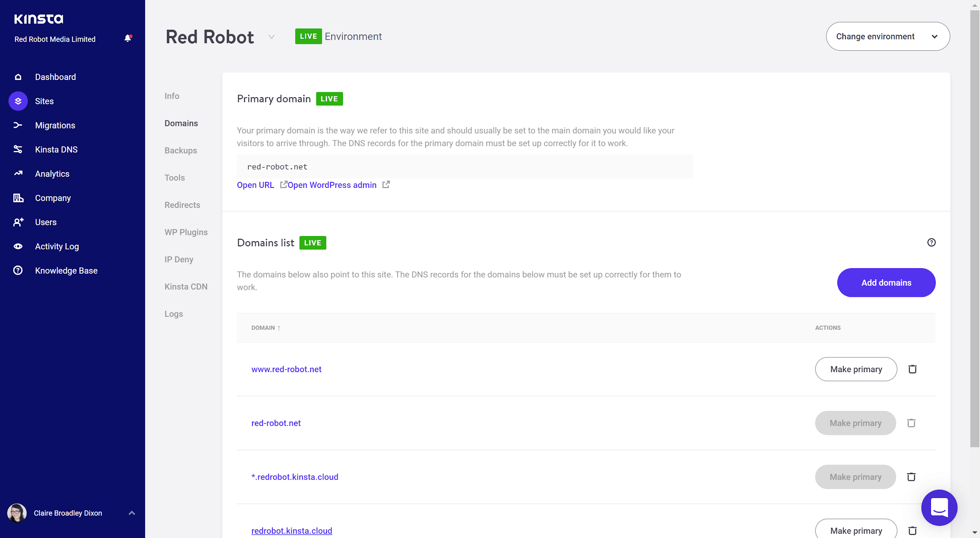The width and height of the screenshot is (980, 538).
Task: Click the primary domain field red-robot.net
Action: pos(465,166)
